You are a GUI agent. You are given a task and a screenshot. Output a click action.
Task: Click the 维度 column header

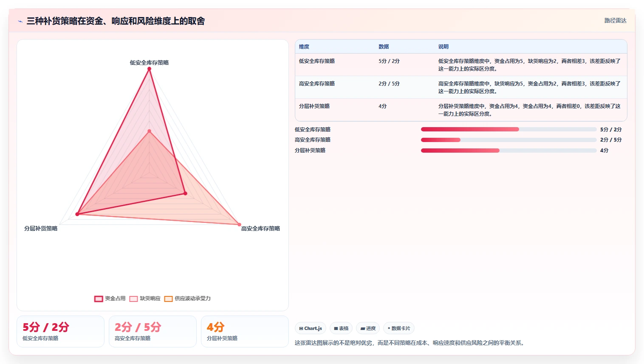point(304,47)
